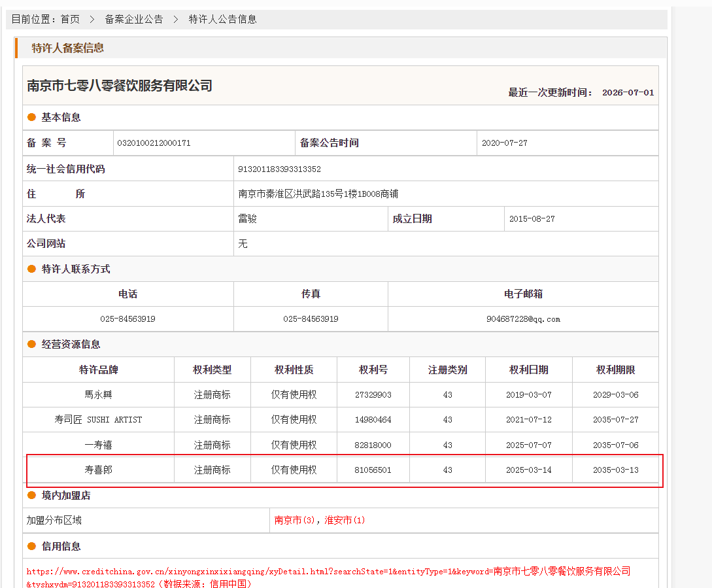The width and height of the screenshot is (712, 588).
Task: Select expiry 2035-07-06
Action: 616,445
